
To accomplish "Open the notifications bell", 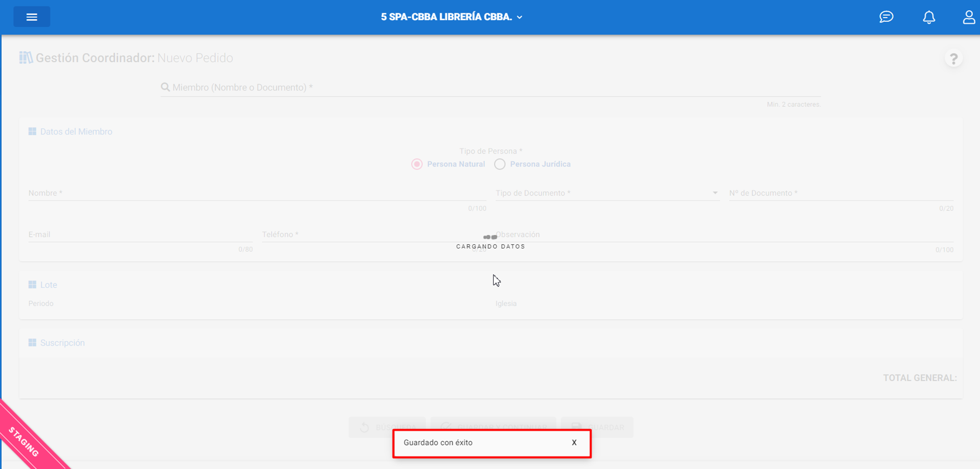I will coord(929,17).
